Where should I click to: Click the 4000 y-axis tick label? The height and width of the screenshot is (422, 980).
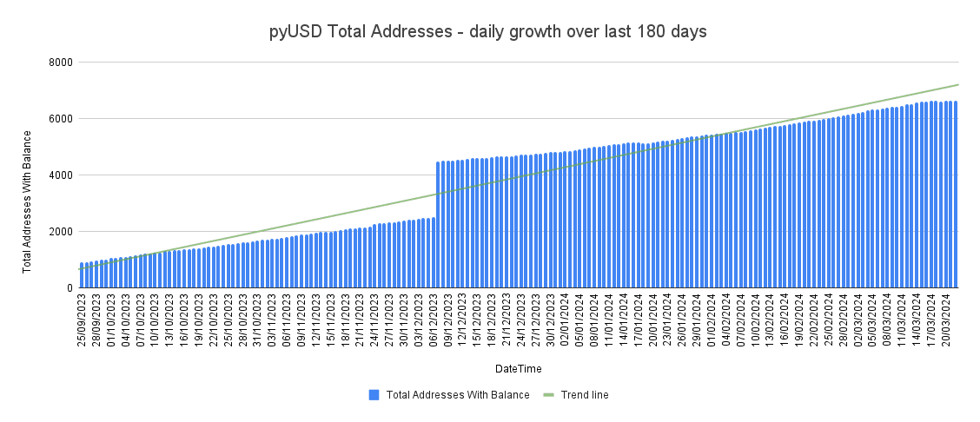click(x=60, y=175)
